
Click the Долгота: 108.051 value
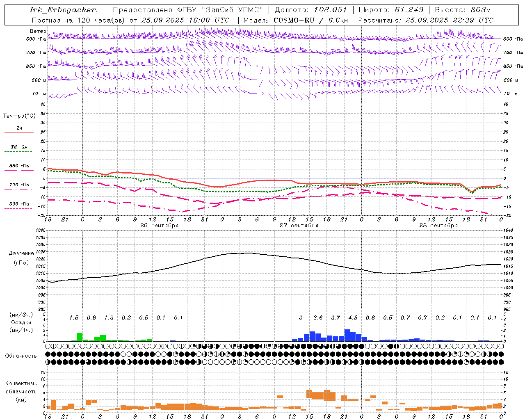[x=311, y=10]
